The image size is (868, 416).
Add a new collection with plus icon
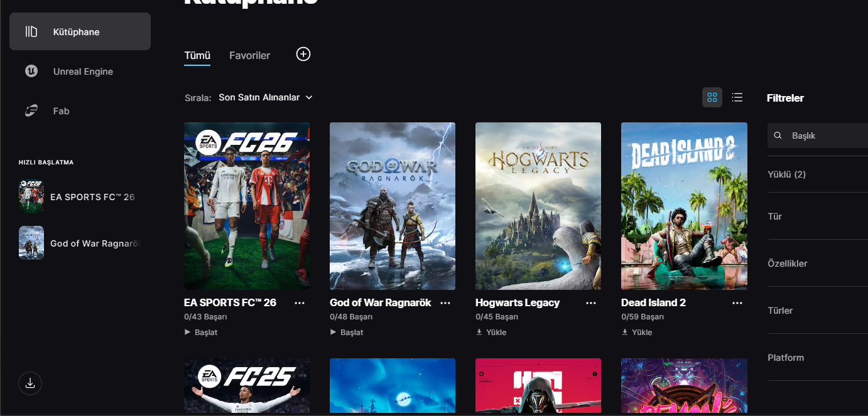click(303, 55)
